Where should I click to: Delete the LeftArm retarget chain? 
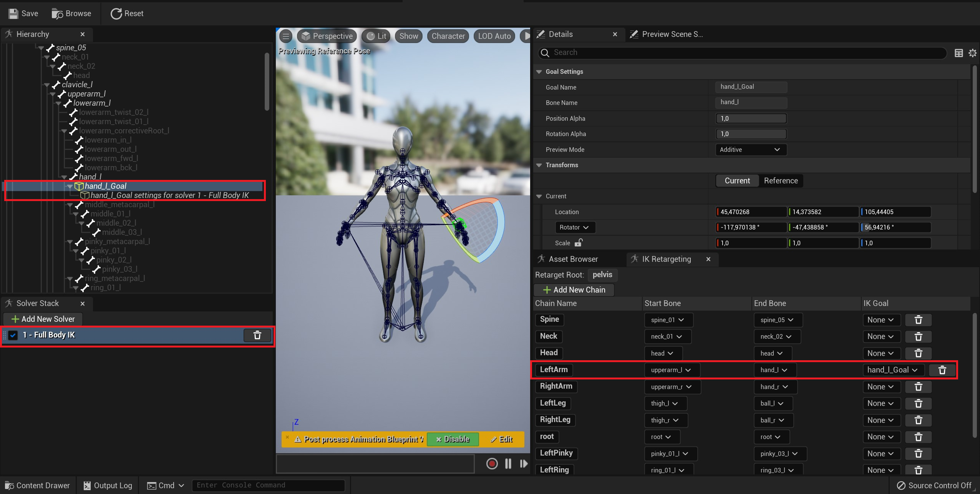pos(942,370)
